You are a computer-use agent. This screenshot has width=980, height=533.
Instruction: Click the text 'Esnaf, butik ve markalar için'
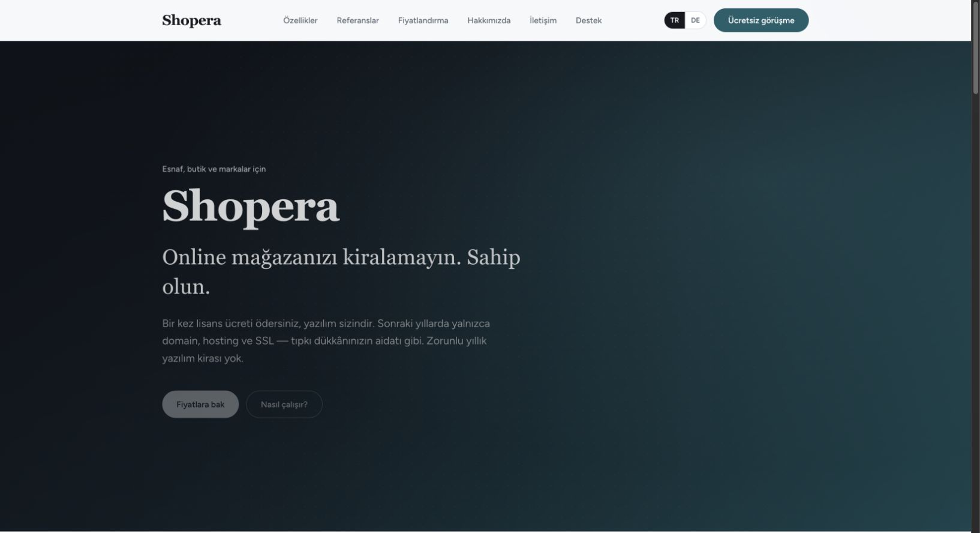pyautogui.click(x=214, y=169)
